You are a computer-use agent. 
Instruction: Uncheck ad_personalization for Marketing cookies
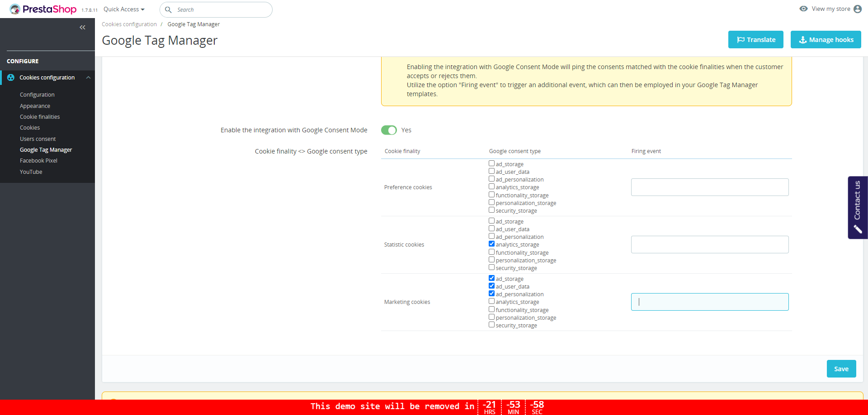(x=491, y=294)
